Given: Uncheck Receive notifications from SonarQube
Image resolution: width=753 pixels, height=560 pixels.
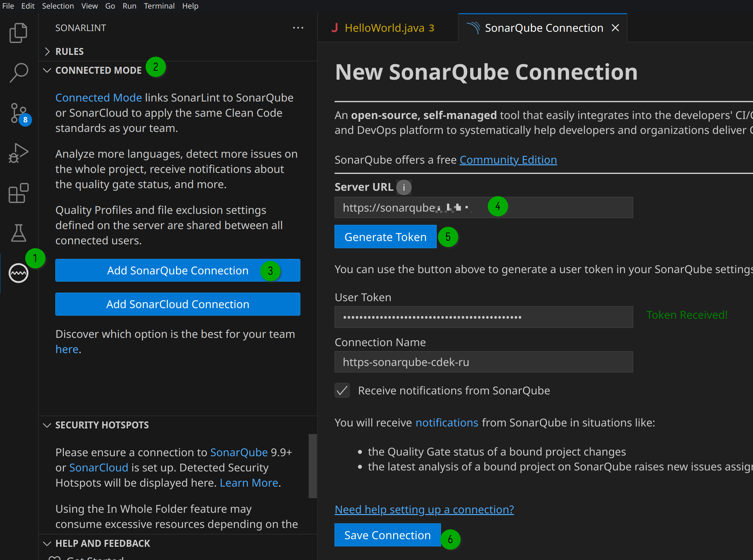Looking at the screenshot, I should (342, 390).
